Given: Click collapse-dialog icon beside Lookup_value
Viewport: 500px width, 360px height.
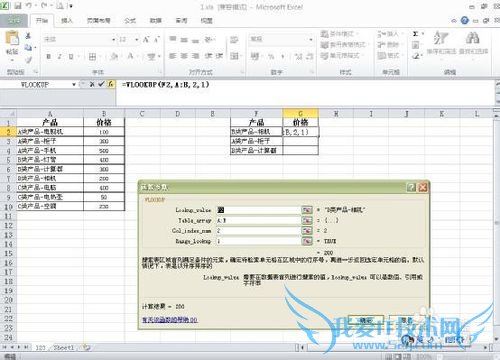Looking at the screenshot, I should (x=307, y=210).
